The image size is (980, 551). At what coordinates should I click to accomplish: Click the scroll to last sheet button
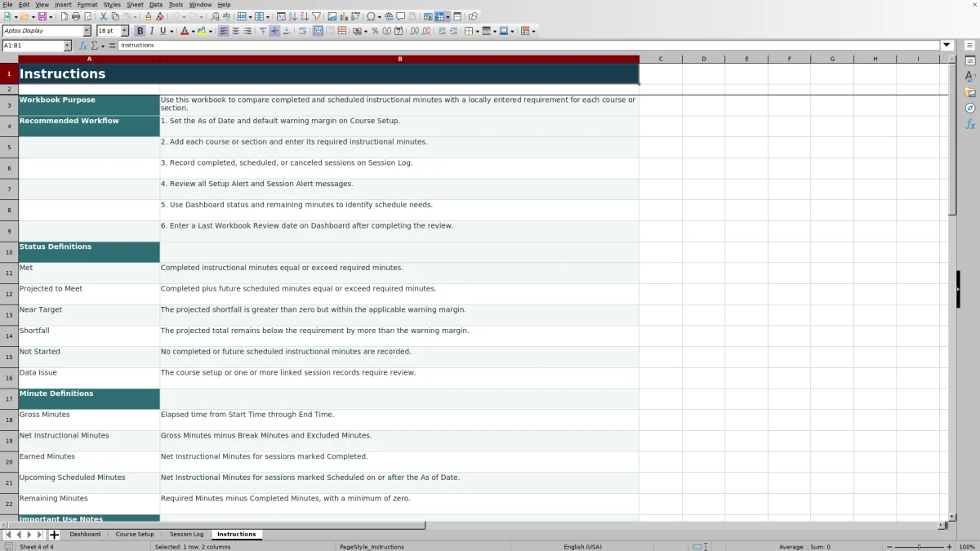point(40,535)
